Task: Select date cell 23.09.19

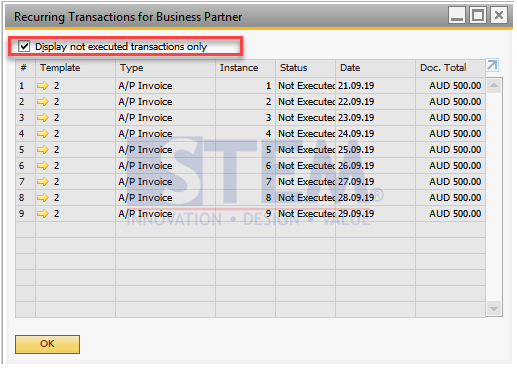Action: click(x=375, y=118)
